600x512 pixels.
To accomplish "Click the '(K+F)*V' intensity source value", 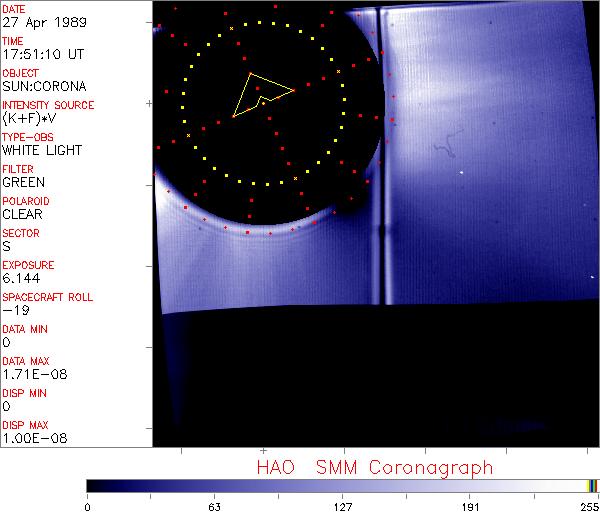I will pyautogui.click(x=28, y=118).
